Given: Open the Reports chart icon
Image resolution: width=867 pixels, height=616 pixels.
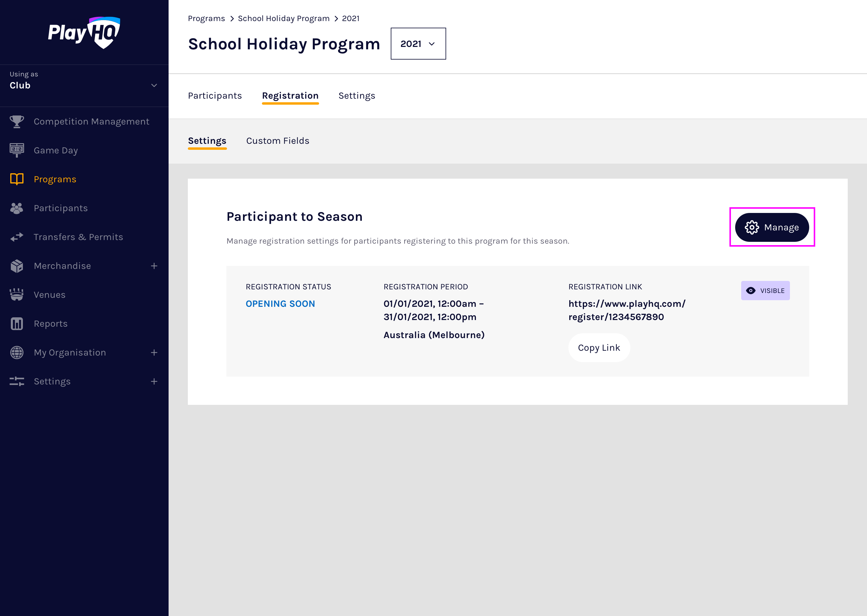Looking at the screenshot, I should coord(17,324).
